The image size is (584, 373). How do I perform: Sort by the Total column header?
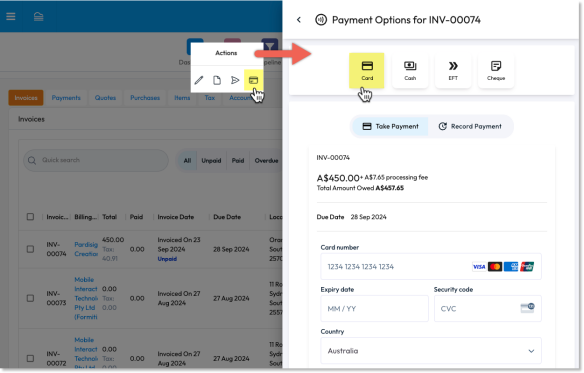coord(110,217)
